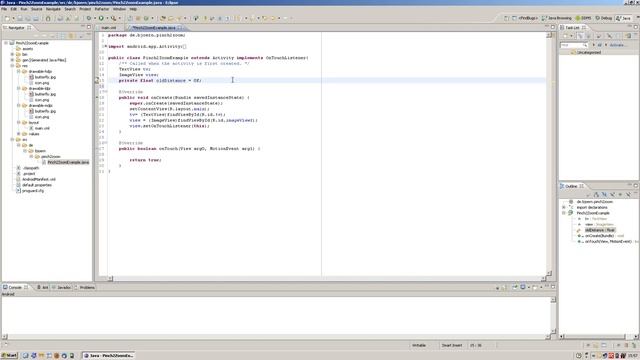Open the Window menu
This screenshot has height=360, width=640.
coord(119,9)
